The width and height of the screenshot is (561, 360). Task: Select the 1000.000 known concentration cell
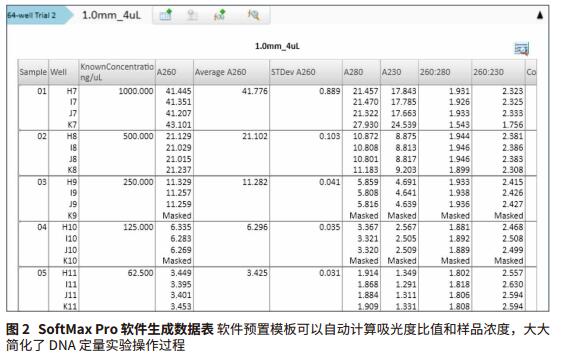pyautogui.click(x=136, y=91)
